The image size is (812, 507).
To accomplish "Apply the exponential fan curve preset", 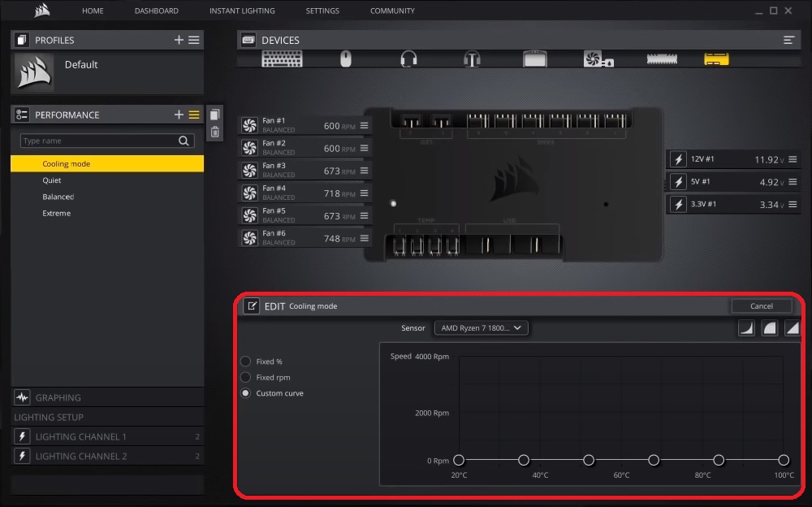I will tap(745, 327).
